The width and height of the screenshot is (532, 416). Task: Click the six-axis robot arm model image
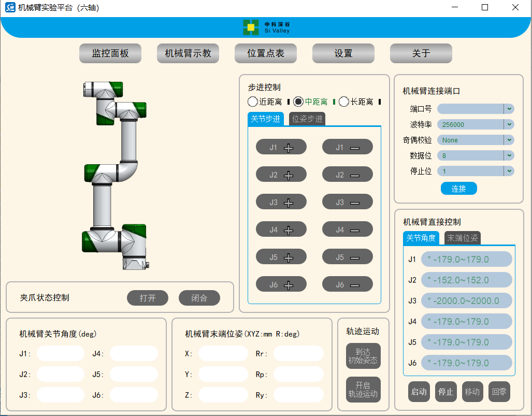click(x=116, y=176)
